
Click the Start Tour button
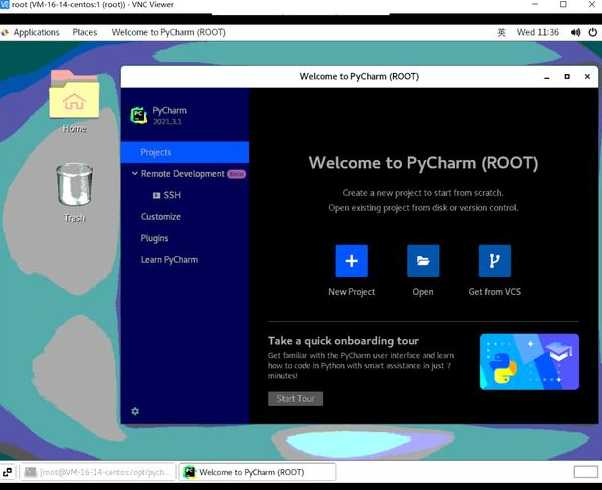pyautogui.click(x=295, y=399)
